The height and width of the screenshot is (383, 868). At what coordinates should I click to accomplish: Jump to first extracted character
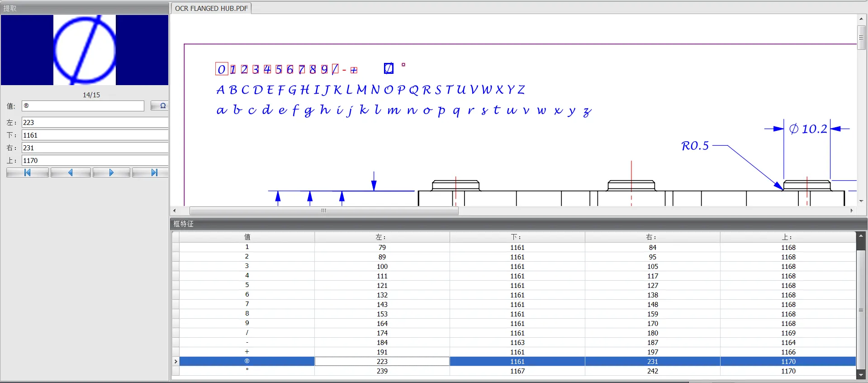(x=28, y=172)
